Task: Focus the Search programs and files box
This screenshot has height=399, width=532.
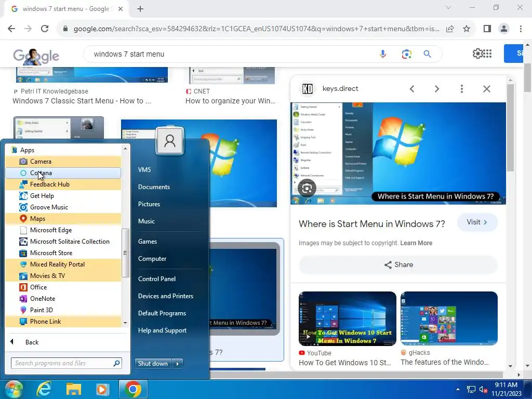Action: (66, 363)
